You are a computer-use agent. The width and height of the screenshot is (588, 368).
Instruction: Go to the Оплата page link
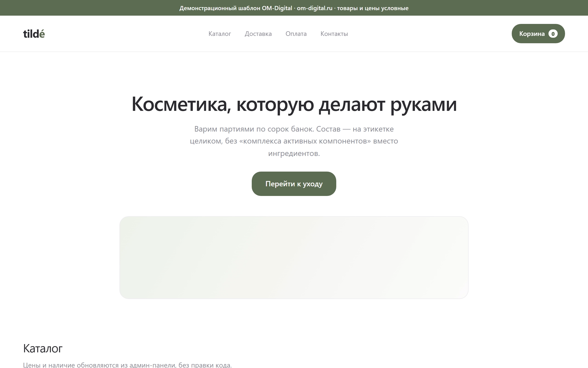296,34
